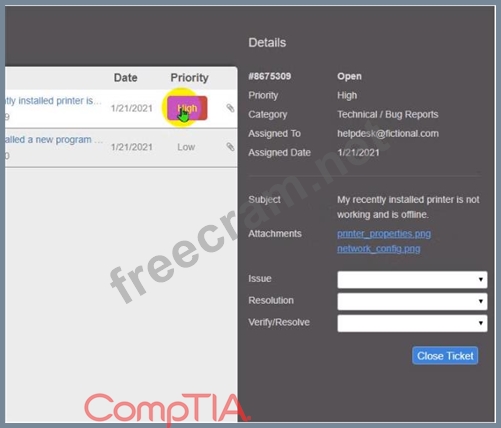Expand the Resolution dropdown

412,301
